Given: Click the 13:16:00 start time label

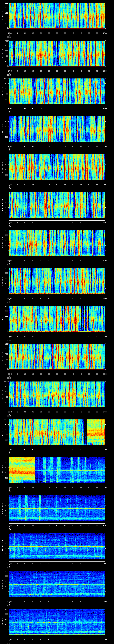Looking at the screenshot, I should [9, 33].
